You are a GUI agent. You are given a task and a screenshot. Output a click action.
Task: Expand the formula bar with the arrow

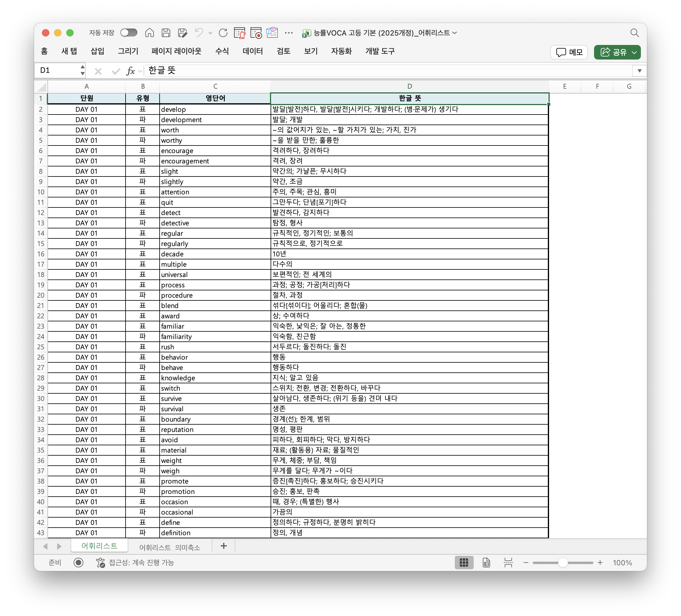click(x=639, y=70)
